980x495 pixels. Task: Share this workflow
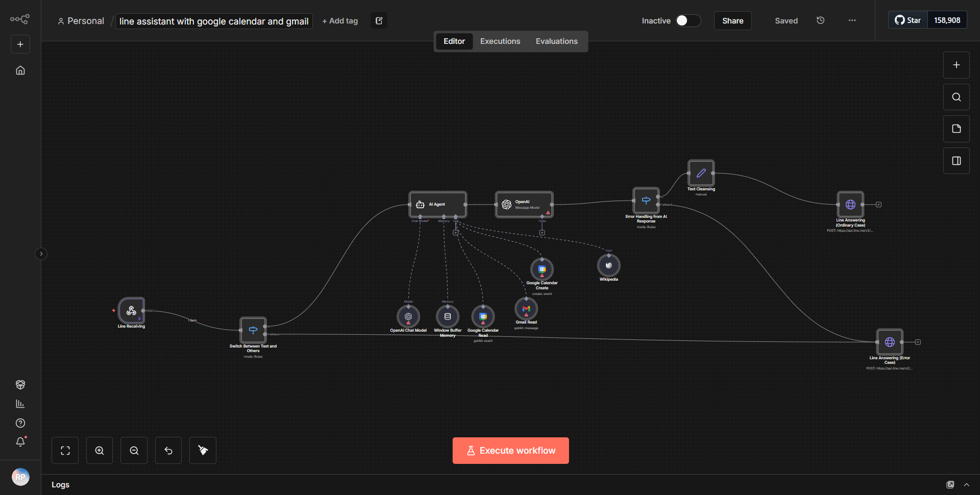coord(732,21)
